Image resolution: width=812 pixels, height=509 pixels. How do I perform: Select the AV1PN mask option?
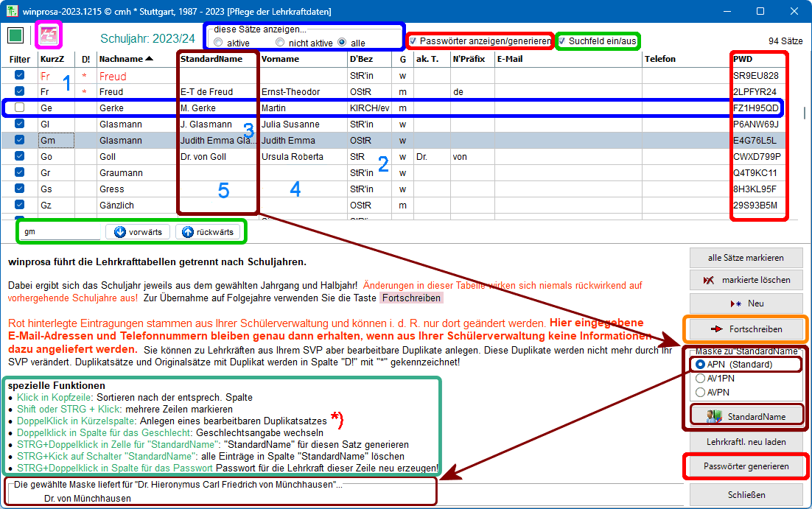pyautogui.click(x=700, y=378)
